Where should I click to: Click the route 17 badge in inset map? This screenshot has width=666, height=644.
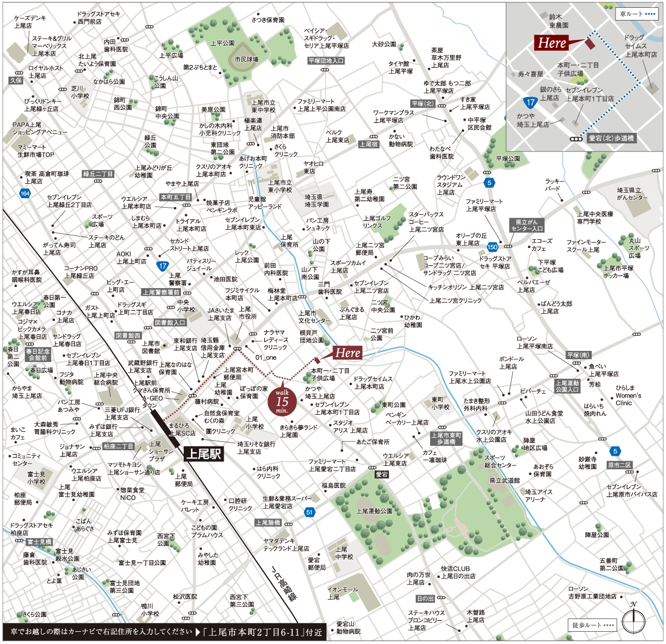pyautogui.click(x=531, y=102)
